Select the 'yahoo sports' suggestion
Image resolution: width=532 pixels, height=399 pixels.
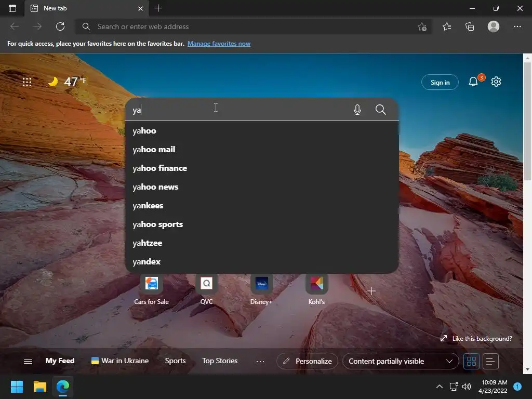[262, 224]
